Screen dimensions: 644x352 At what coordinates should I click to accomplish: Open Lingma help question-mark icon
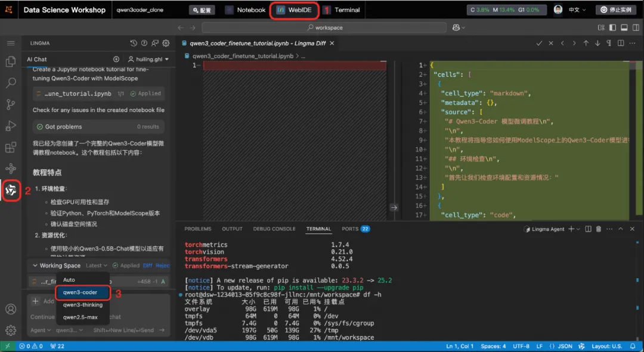click(144, 43)
